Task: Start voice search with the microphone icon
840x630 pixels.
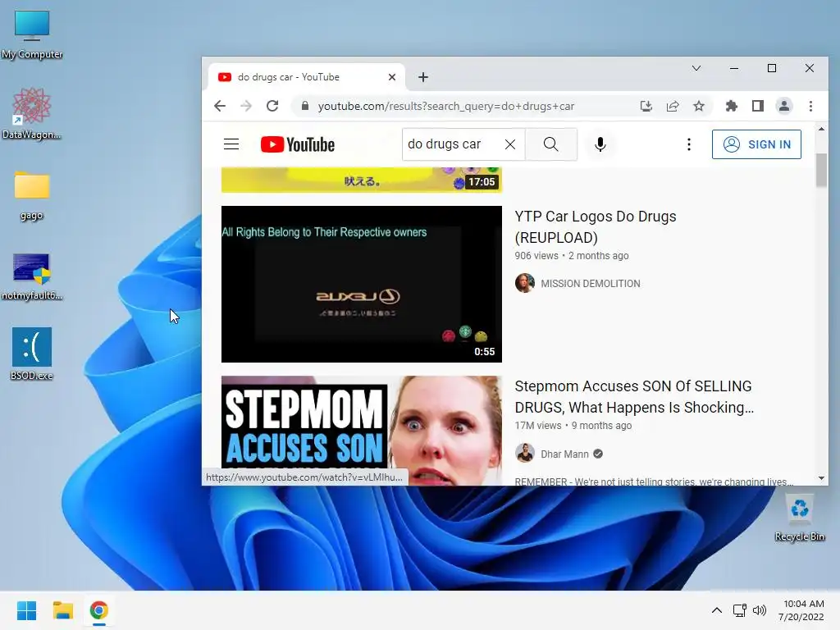Action: (x=600, y=144)
